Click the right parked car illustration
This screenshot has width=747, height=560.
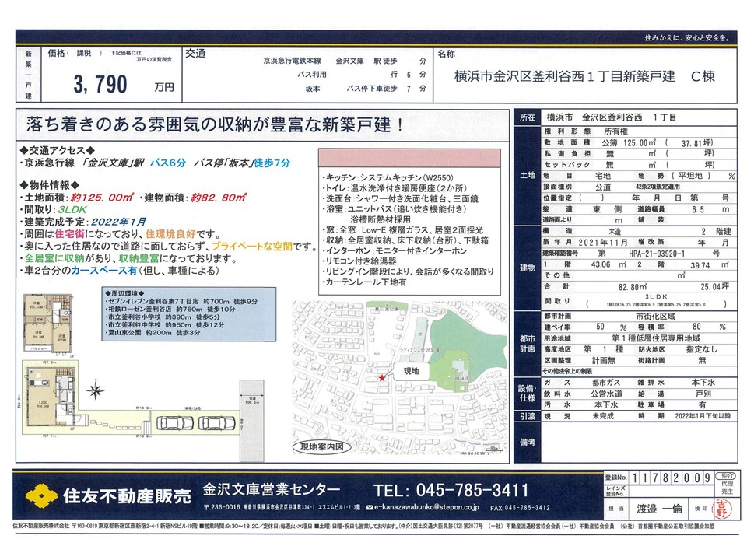click(215, 423)
